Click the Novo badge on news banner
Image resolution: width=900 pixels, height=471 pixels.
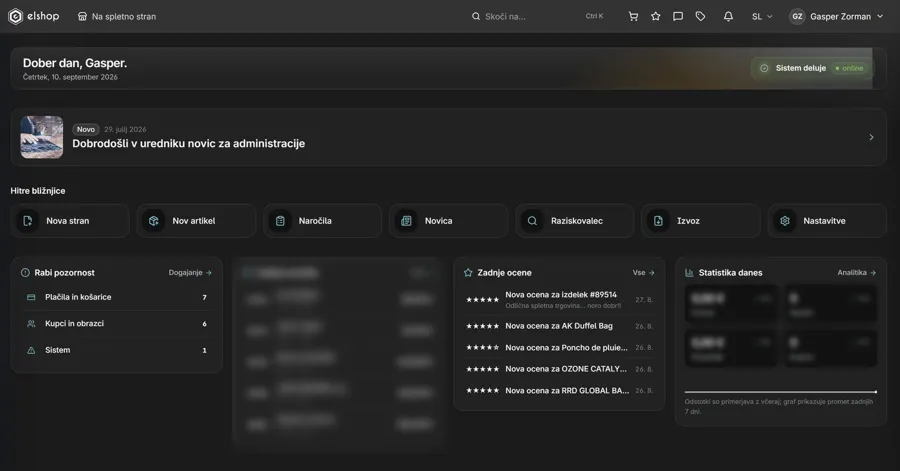pos(86,130)
